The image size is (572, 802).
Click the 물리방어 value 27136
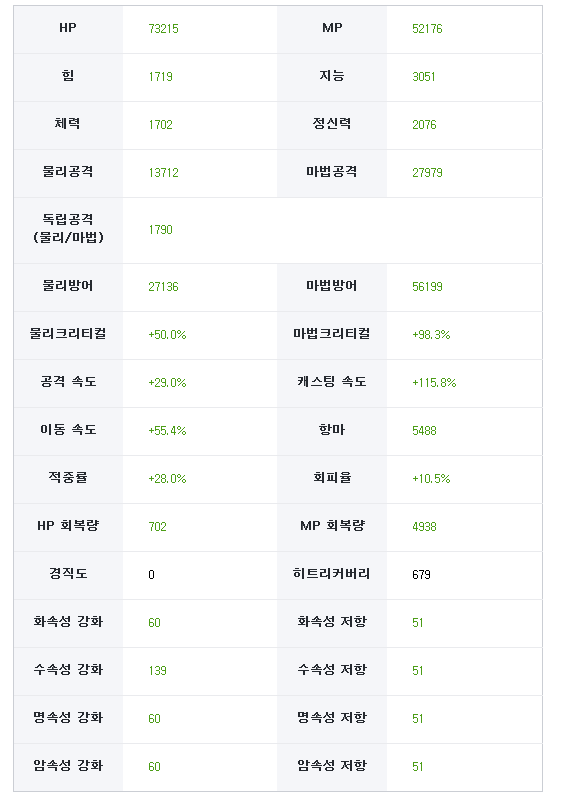tap(163, 287)
